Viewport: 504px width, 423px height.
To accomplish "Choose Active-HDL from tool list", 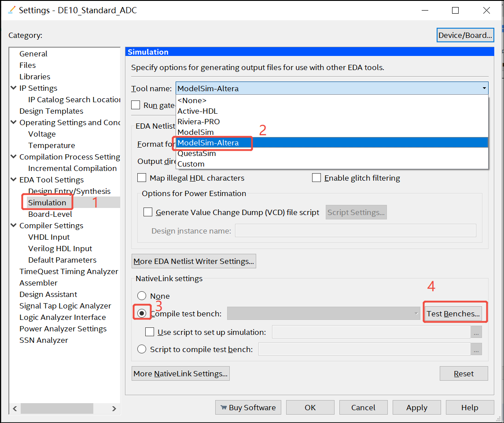I will pyautogui.click(x=332, y=111).
